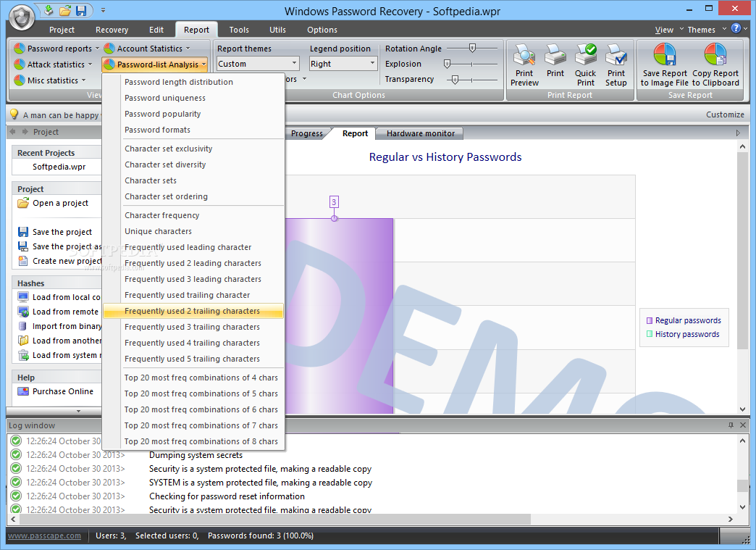The width and height of the screenshot is (756, 550).
Task: Click the report area vertical scrollbar down arrow
Action: [743, 409]
